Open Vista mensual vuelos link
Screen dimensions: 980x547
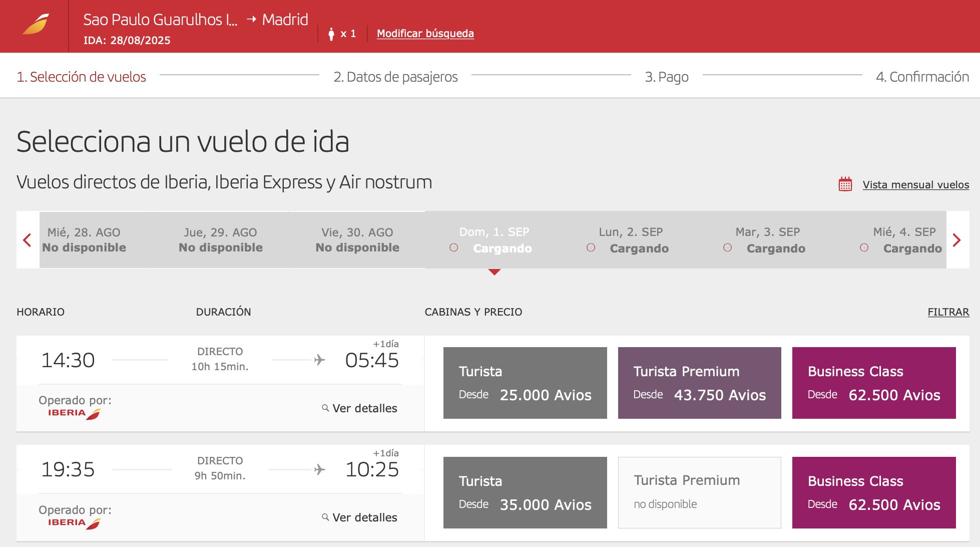point(915,184)
